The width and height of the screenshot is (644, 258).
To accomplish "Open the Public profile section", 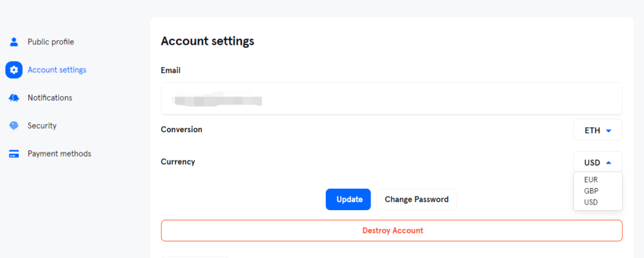I will pos(51,42).
